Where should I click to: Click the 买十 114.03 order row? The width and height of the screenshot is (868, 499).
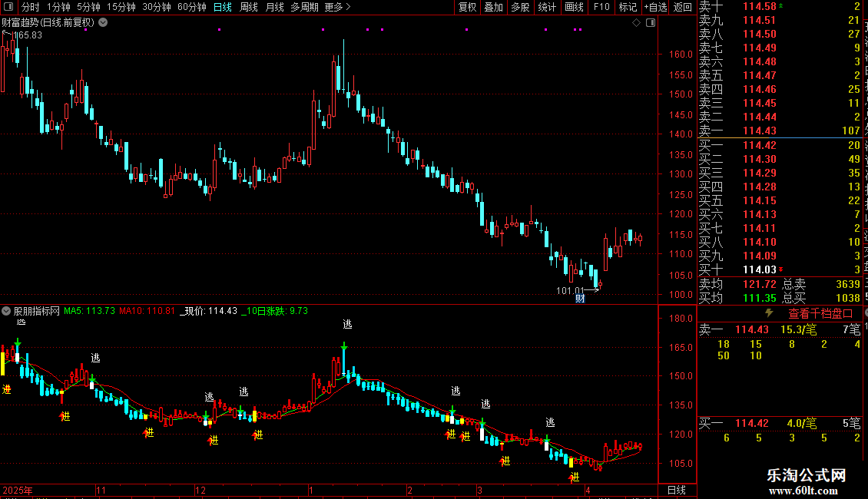point(780,269)
